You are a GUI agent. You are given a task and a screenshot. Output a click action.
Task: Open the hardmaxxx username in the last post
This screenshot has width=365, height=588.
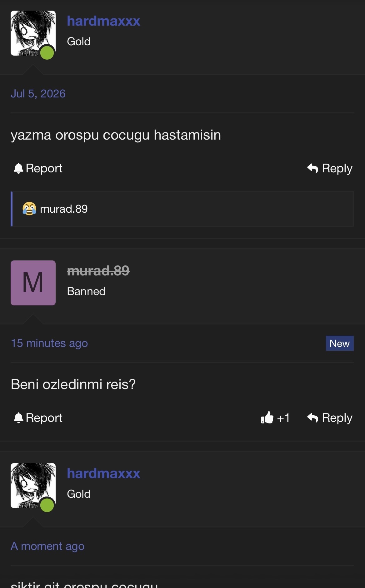pos(103,473)
